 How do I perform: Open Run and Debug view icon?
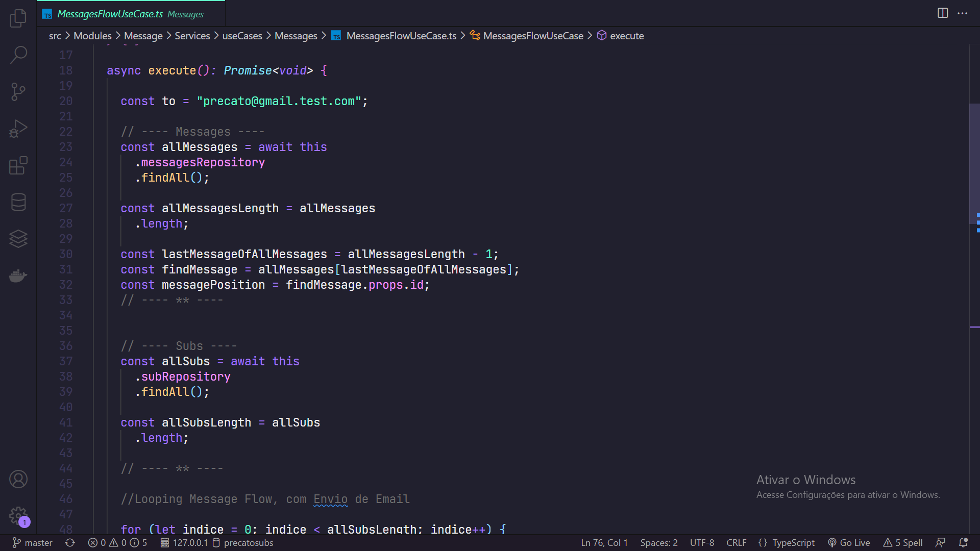pyautogui.click(x=18, y=129)
